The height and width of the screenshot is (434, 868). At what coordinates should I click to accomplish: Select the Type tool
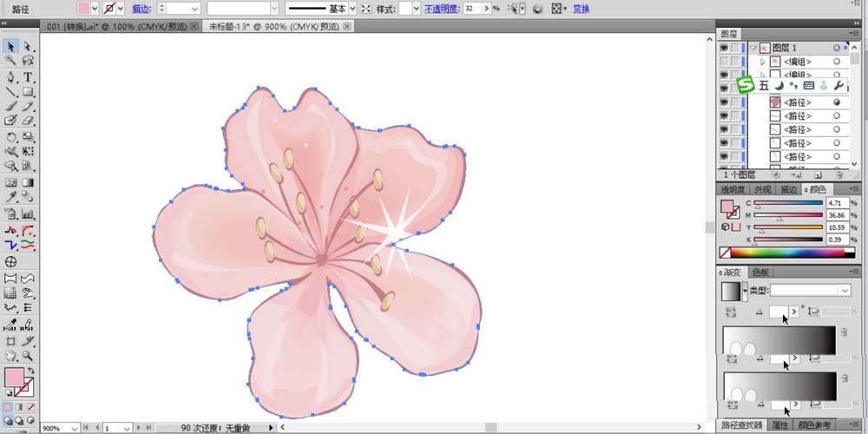coord(28,77)
